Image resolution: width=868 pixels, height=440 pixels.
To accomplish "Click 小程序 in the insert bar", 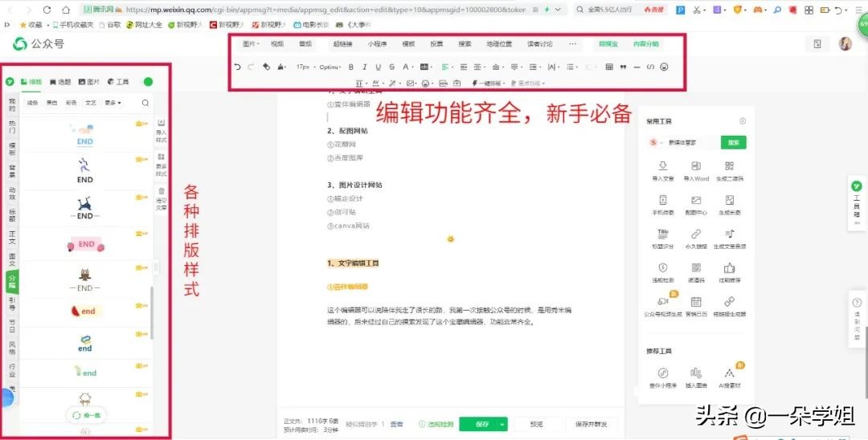I will [x=377, y=43].
